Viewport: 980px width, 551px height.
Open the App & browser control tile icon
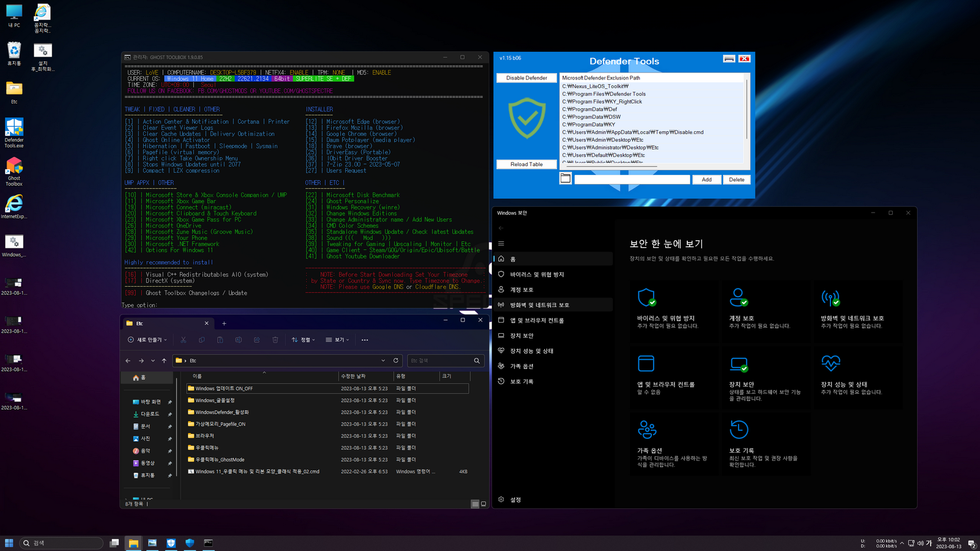[646, 363]
